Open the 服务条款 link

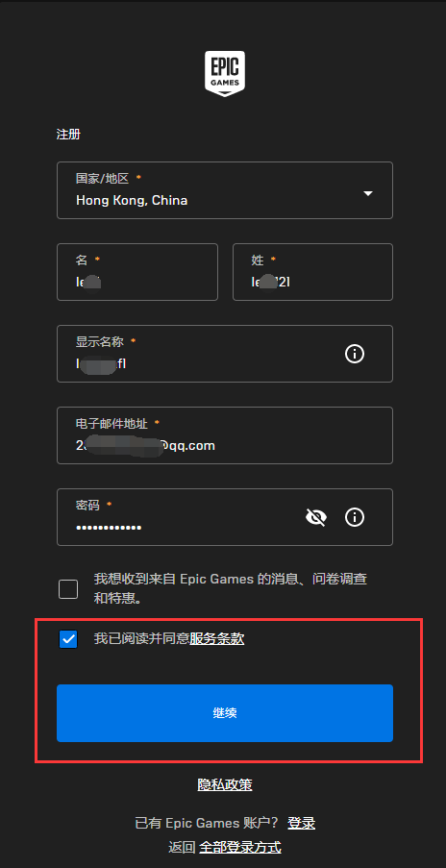click(x=217, y=639)
